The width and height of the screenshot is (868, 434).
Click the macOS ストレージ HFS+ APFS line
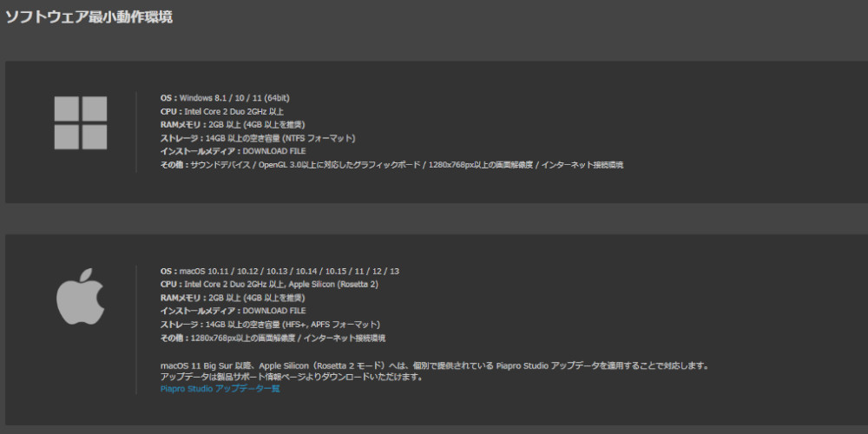coord(271,325)
